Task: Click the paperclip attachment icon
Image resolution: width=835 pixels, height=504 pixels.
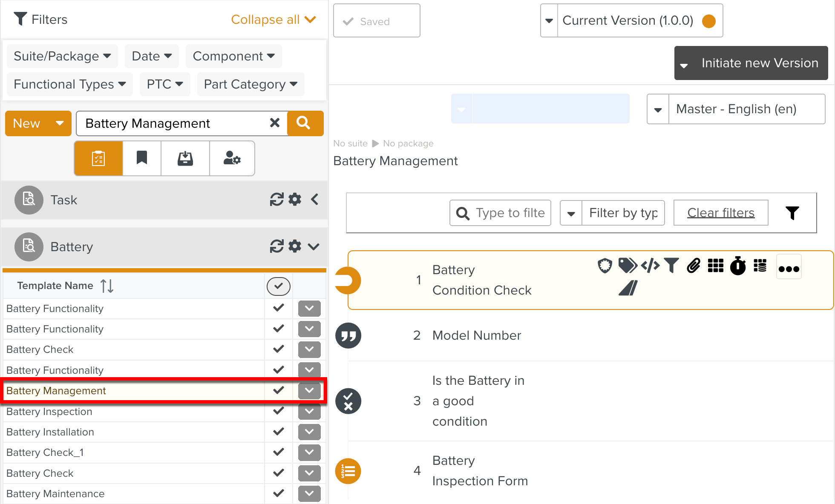Action: coord(694,266)
